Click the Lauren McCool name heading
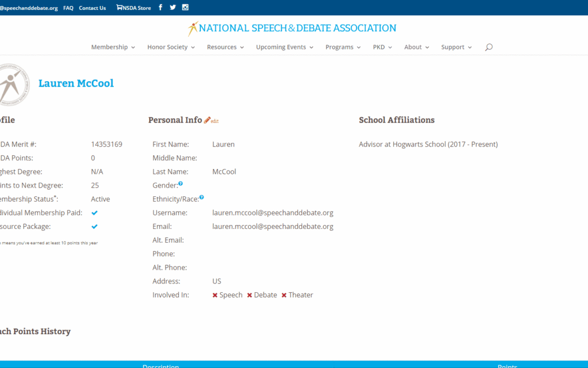The height and width of the screenshot is (368, 588). (76, 83)
